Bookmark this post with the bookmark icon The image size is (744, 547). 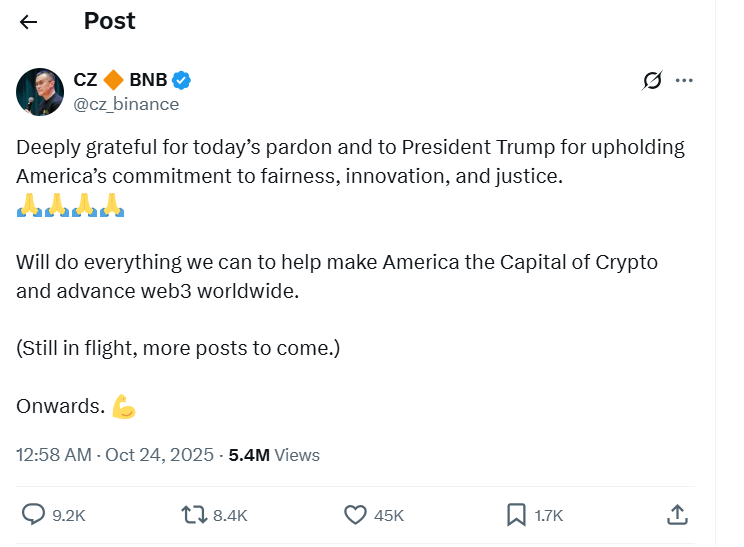pyautogui.click(x=516, y=515)
